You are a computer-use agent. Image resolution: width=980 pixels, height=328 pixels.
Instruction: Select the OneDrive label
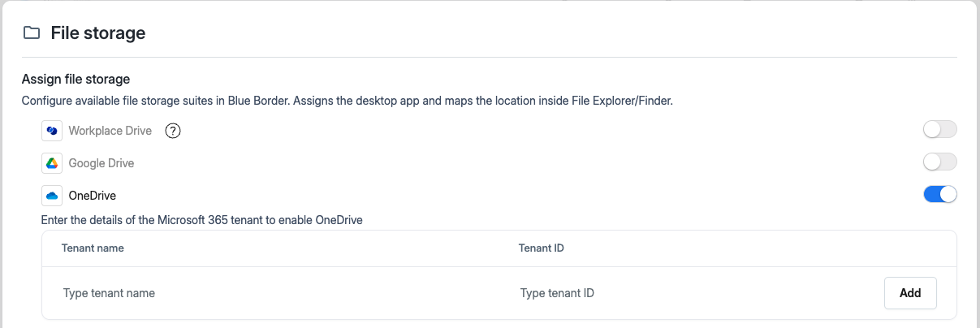(93, 196)
